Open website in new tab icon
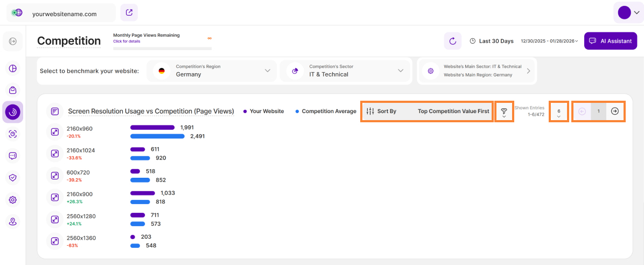This screenshot has height=265, width=644. (129, 12)
